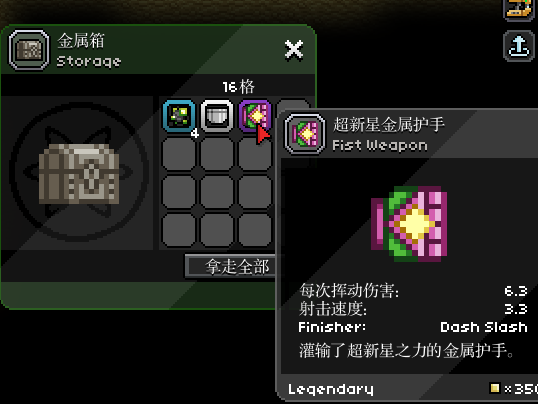
Task: Click the beam-up arrow icon on the right edge
Action: click(x=519, y=46)
